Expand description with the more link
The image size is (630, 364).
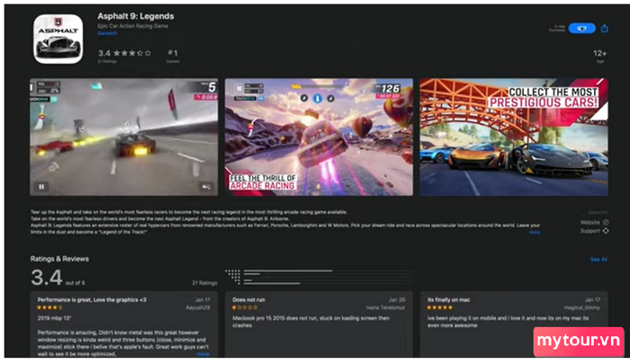pos(535,233)
